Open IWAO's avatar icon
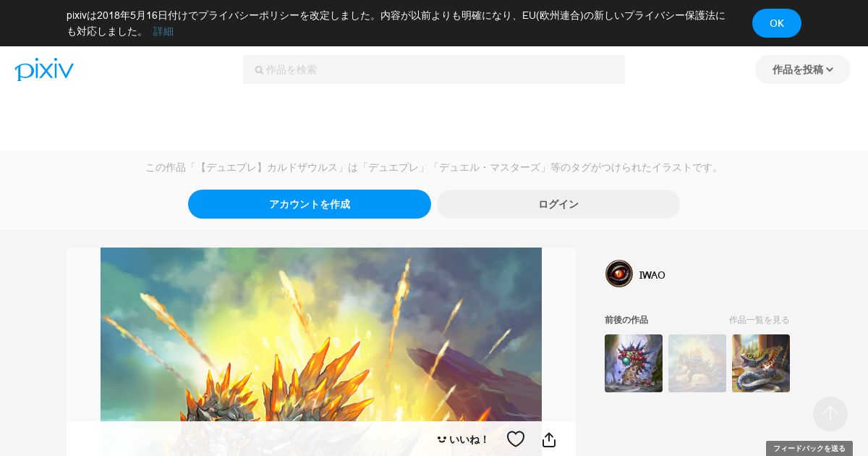This screenshot has width=868, height=456. [619, 274]
